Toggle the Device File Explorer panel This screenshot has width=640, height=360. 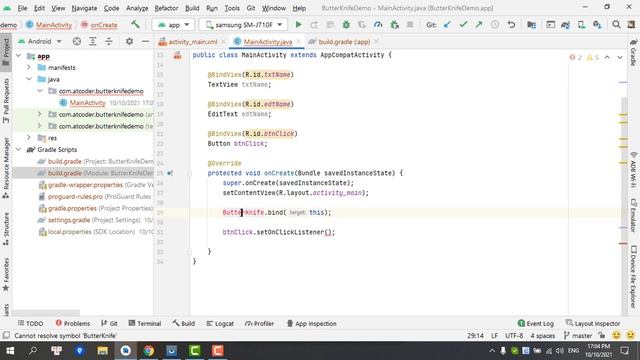point(633,277)
